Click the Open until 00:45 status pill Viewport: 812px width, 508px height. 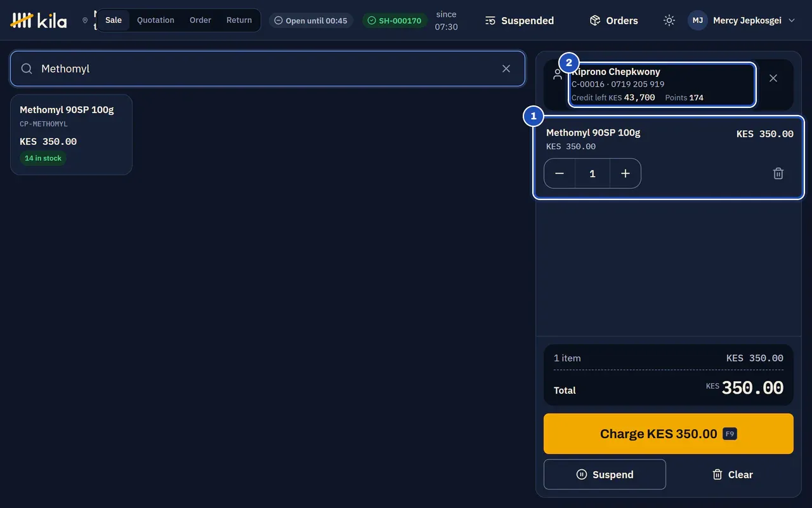point(311,20)
